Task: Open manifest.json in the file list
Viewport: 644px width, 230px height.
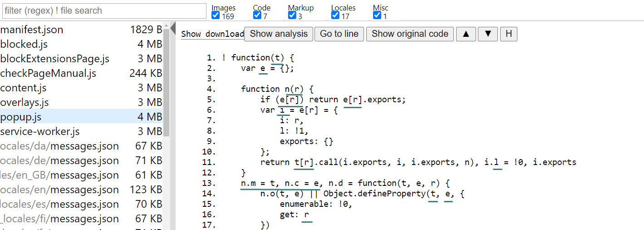Action: [x=32, y=30]
